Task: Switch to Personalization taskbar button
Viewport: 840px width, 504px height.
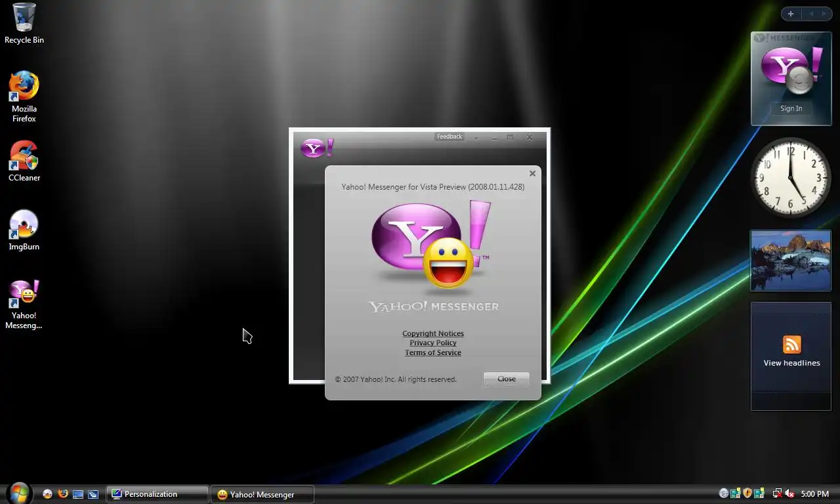Action: [157, 494]
